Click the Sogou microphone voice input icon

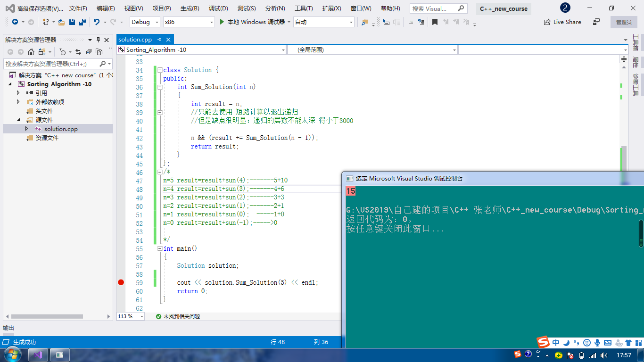[x=597, y=343]
